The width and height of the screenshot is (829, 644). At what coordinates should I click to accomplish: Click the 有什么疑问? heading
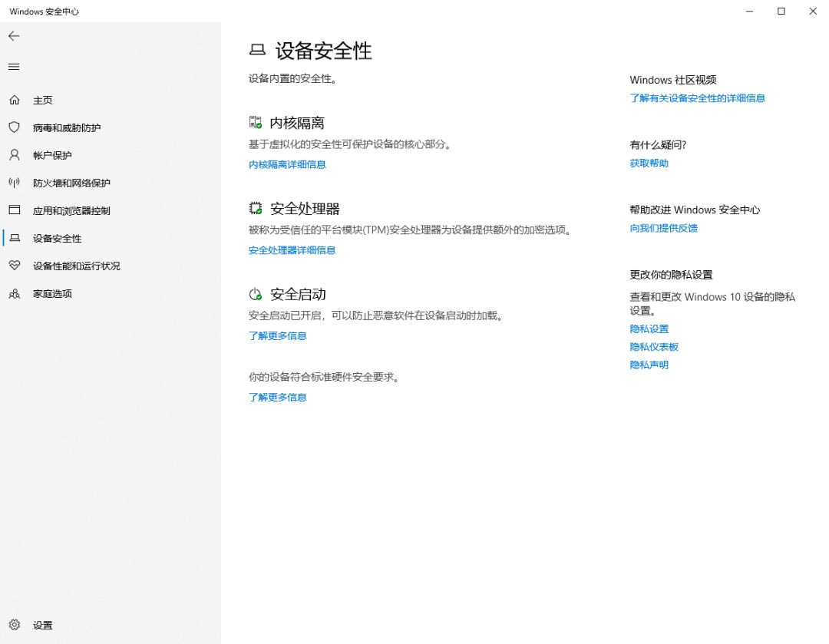(x=659, y=145)
